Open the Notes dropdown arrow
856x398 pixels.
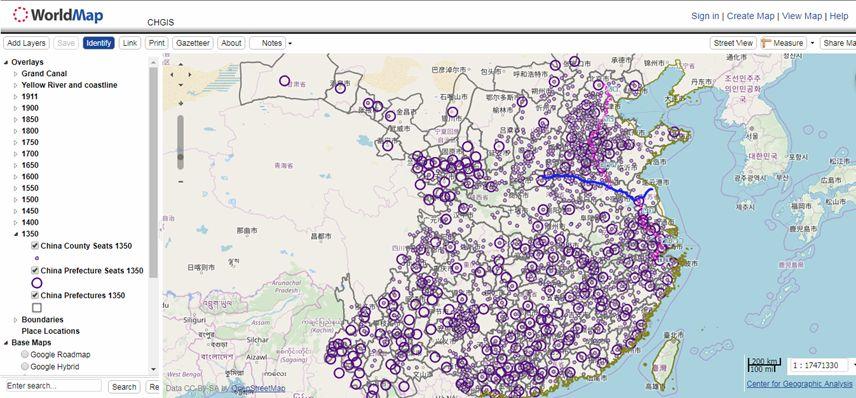coord(290,44)
